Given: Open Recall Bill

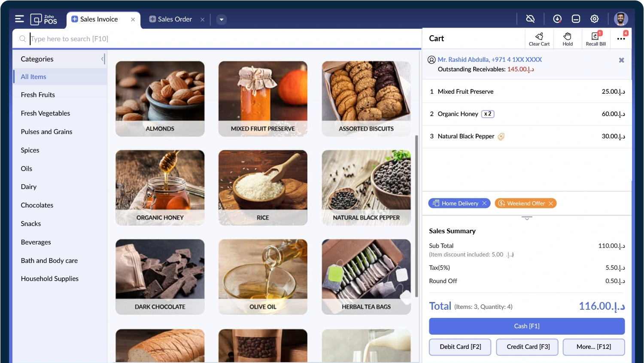Looking at the screenshot, I should pyautogui.click(x=595, y=39).
